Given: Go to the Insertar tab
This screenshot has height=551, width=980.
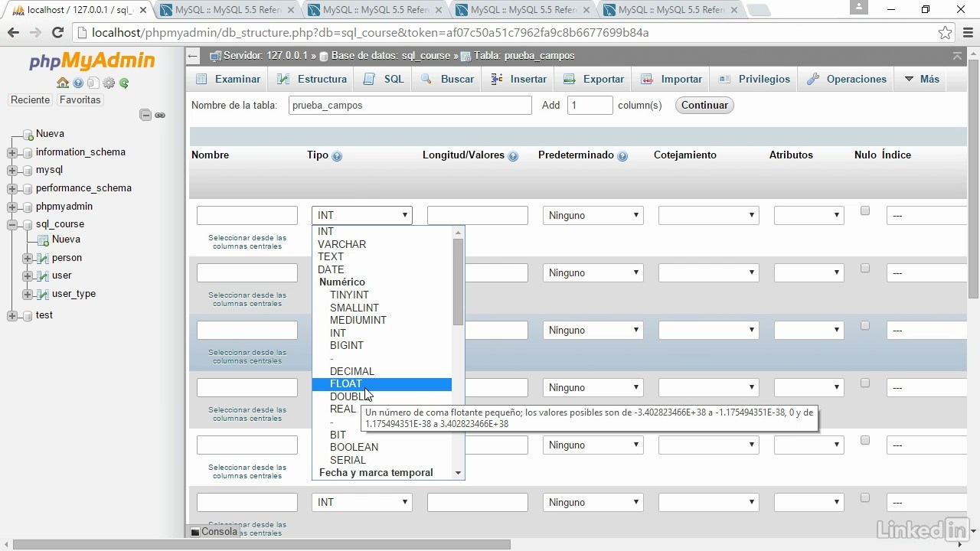Looking at the screenshot, I should click(519, 79).
